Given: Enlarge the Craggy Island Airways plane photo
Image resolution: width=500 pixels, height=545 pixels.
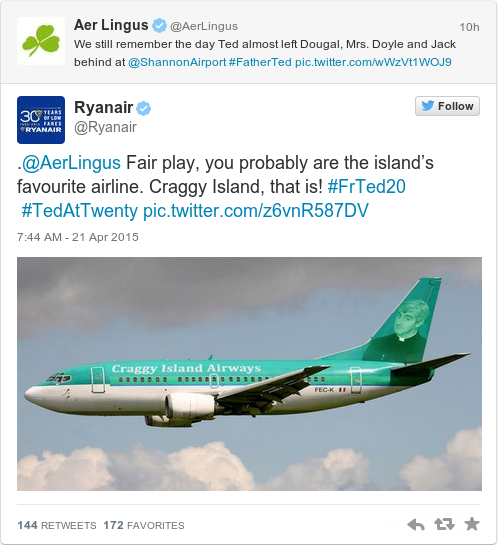Looking at the screenshot, I should tap(249, 374).
